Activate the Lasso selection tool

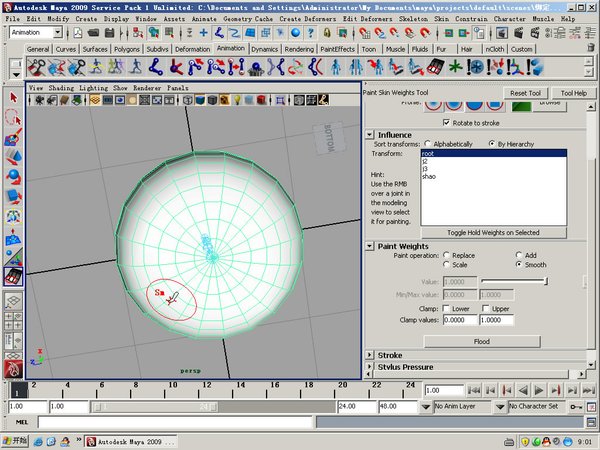[x=13, y=118]
